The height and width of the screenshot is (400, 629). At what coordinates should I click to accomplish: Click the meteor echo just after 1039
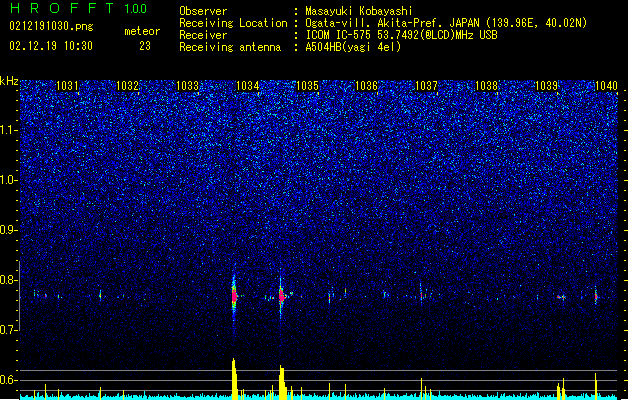[x=561, y=297]
